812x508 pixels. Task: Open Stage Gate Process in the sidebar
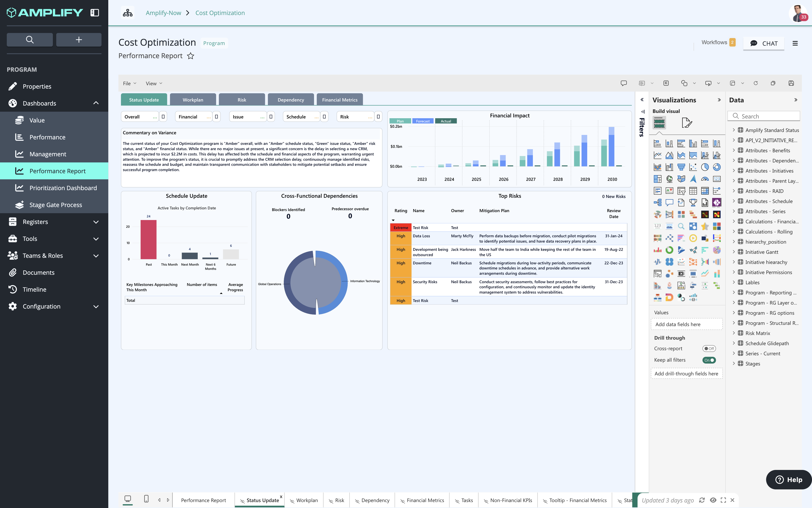[54, 205]
